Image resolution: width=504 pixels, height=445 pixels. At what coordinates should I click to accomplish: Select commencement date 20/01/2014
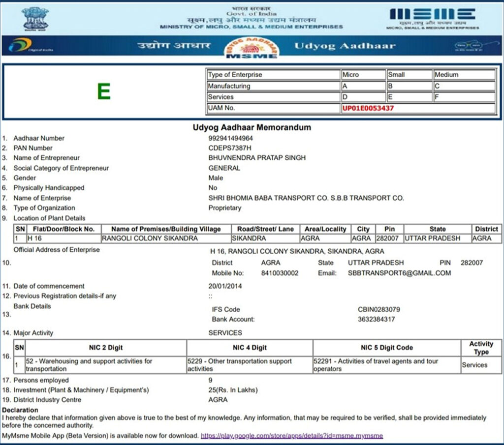225,286
